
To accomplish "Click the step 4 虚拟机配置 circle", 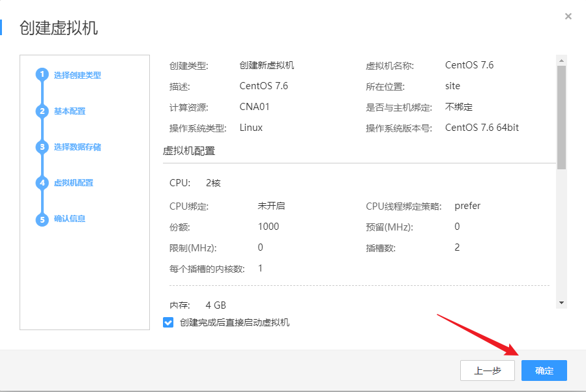I will point(42,183).
